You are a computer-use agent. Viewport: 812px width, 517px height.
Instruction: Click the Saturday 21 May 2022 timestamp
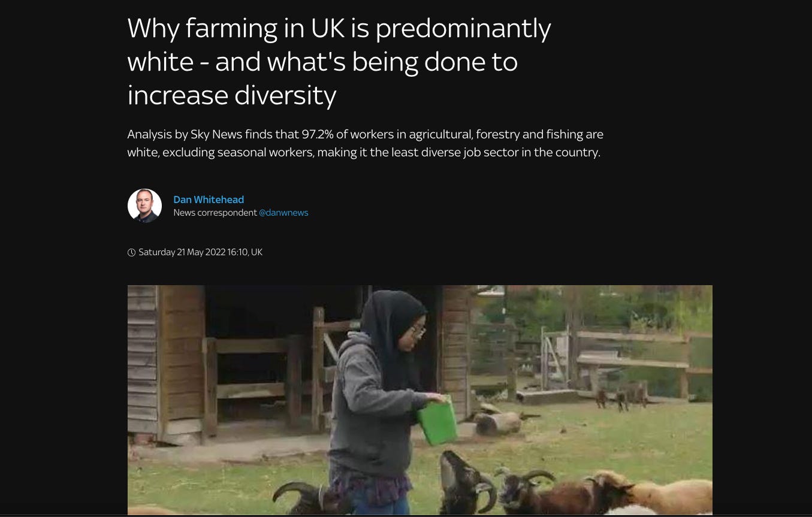pos(200,252)
